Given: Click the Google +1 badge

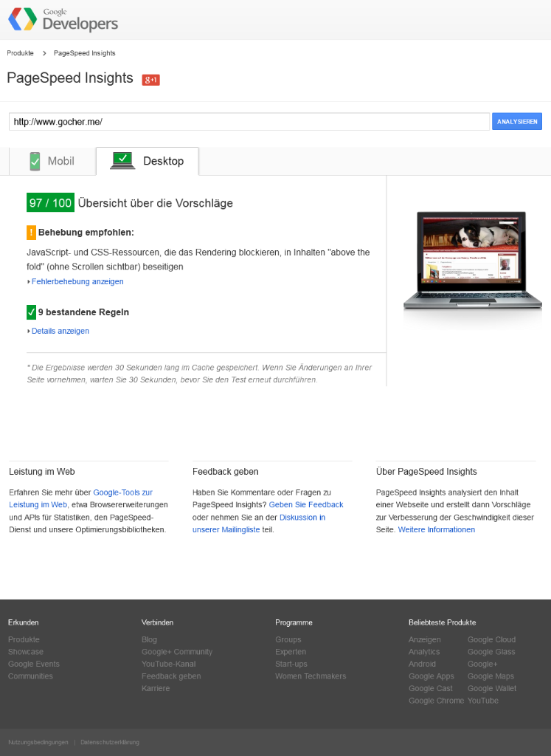Looking at the screenshot, I should point(150,80).
